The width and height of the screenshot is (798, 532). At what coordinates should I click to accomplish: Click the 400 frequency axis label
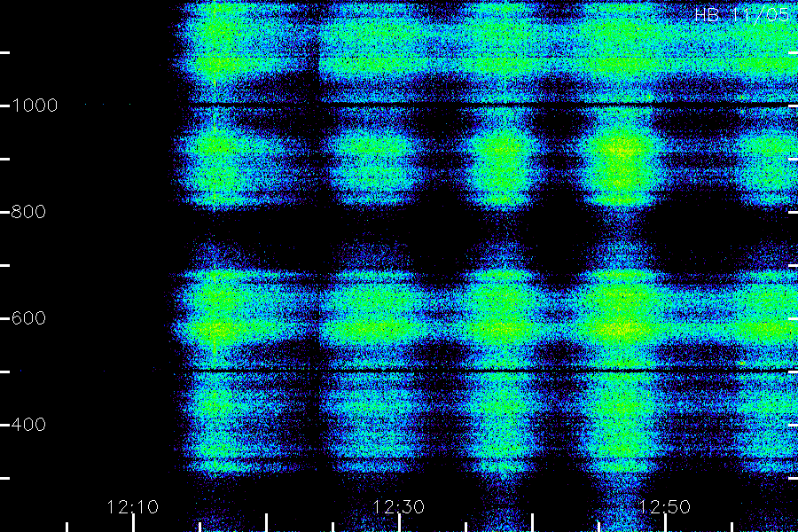[28, 425]
